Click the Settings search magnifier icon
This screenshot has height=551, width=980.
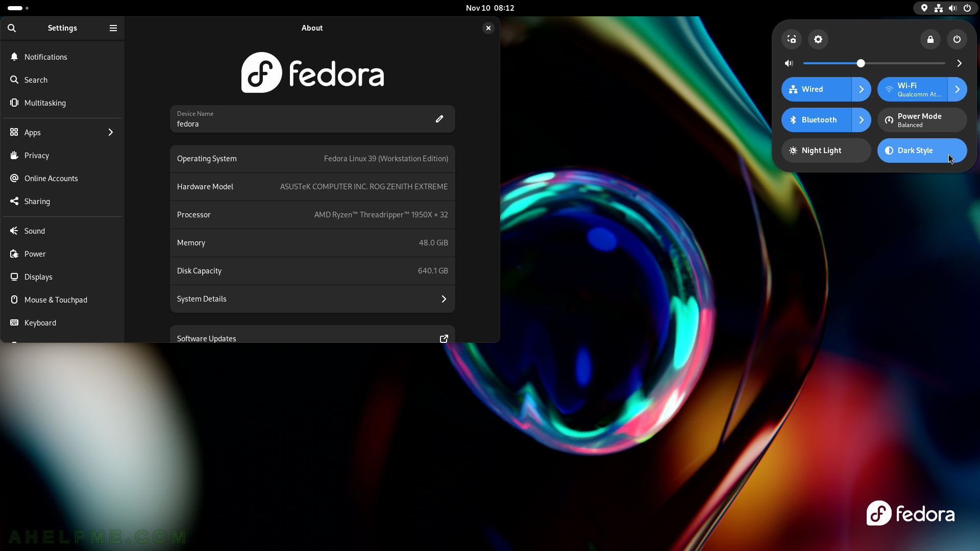pyautogui.click(x=12, y=28)
